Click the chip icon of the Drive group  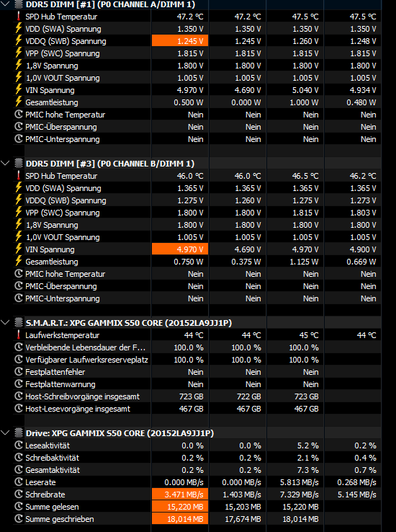tap(19, 433)
